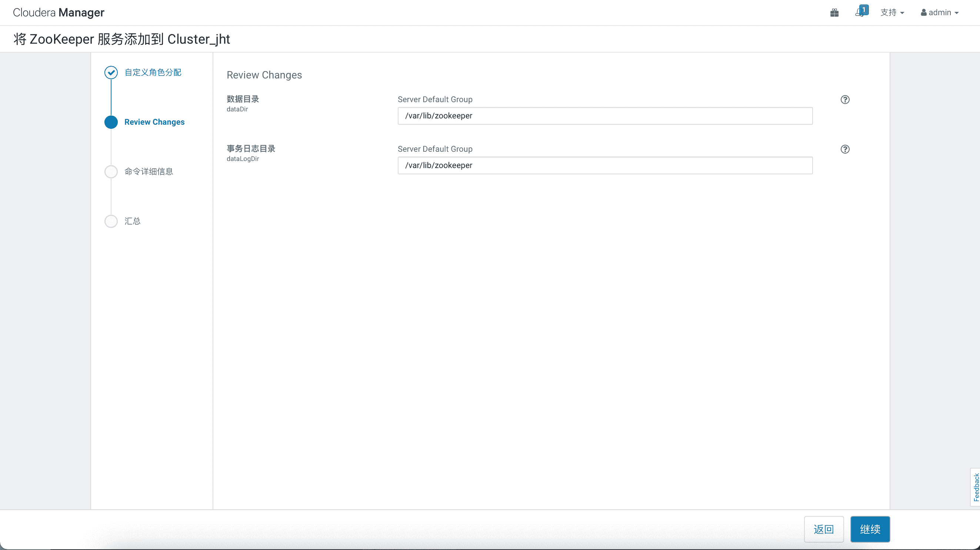Open the Feedback side tab
The image size is (980, 550).
[x=976, y=487]
